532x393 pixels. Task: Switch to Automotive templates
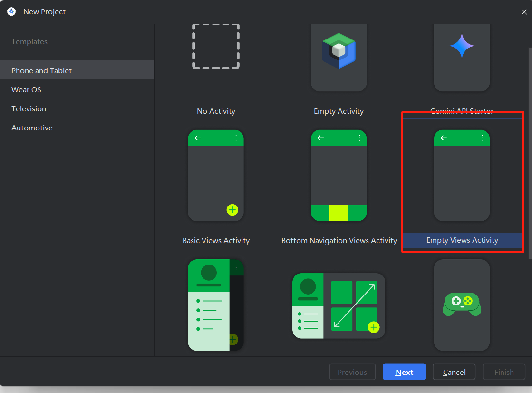[x=77, y=128]
